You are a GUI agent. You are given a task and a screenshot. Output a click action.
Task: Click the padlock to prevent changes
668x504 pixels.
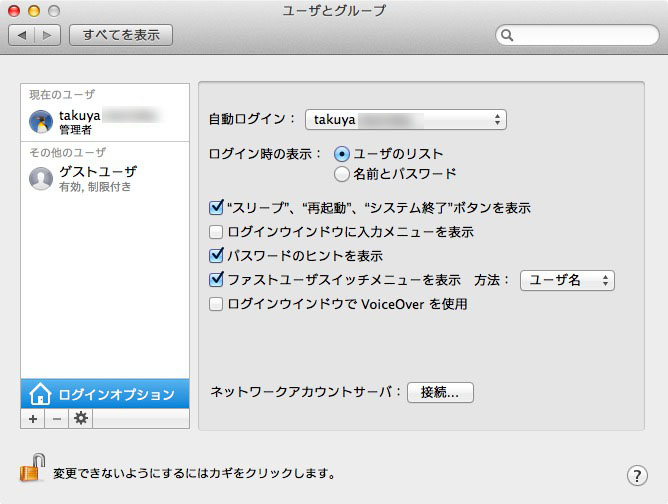(x=33, y=468)
